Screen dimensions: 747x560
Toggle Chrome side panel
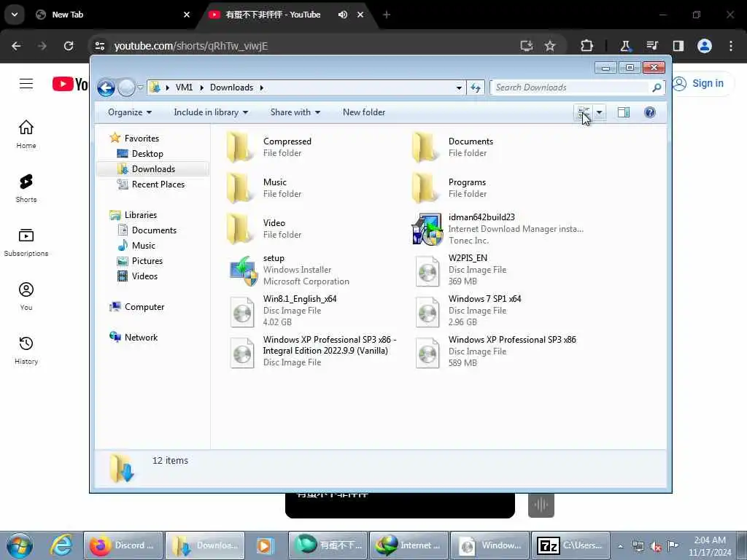[678, 46]
